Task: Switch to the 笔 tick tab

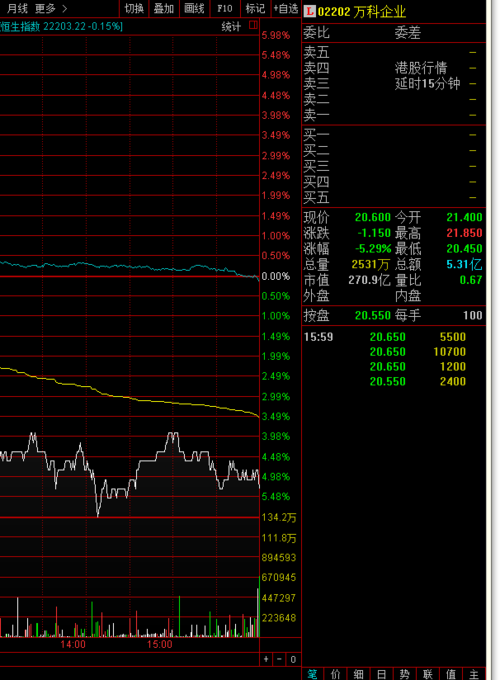Action: click(312, 674)
